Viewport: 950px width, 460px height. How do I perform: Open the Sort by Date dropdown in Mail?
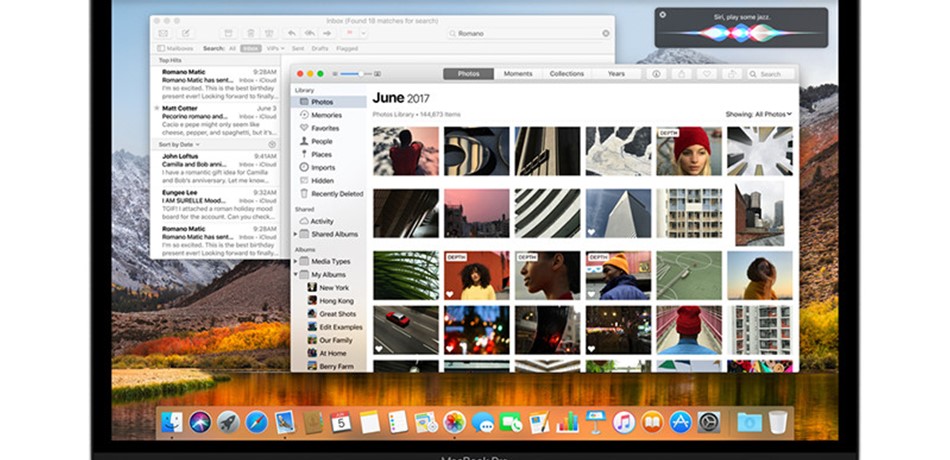(179, 144)
